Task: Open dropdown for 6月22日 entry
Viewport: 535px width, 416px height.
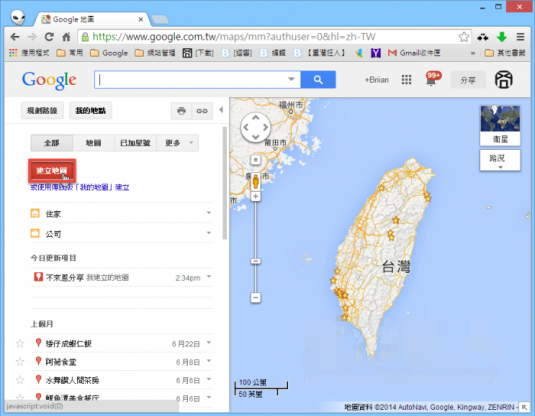Action: [x=209, y=342]
